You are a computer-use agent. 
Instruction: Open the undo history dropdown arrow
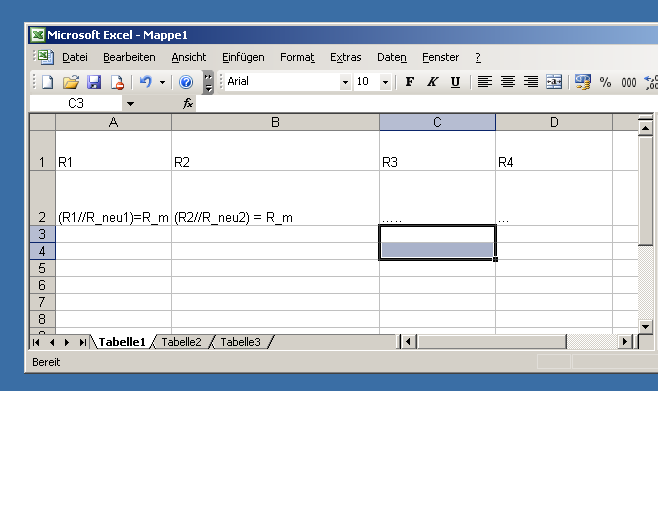point(162,82)
